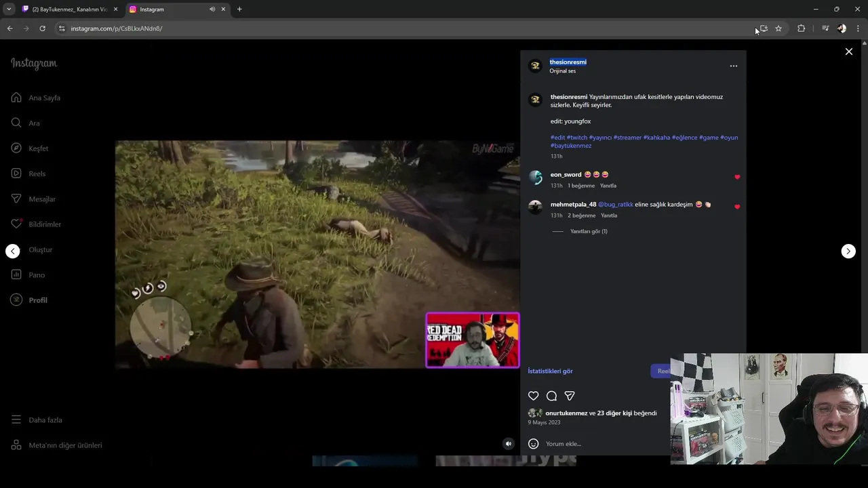Click the thesionresmi username in header
868x488 pixels.
[568, 62]
